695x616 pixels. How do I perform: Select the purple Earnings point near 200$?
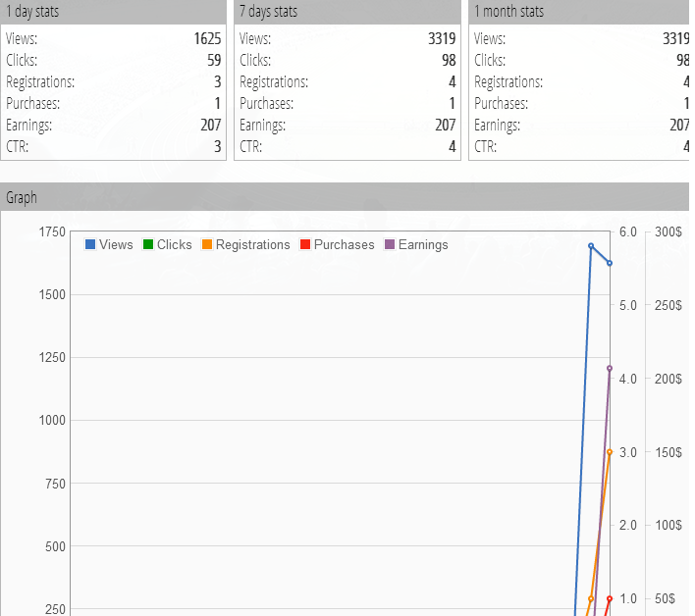pyautogui.click(x=610, y=369)
